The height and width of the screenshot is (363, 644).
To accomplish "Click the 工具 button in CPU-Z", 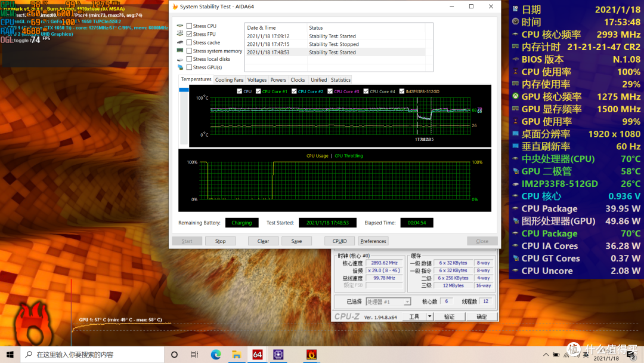I will [x=414, y=316].
